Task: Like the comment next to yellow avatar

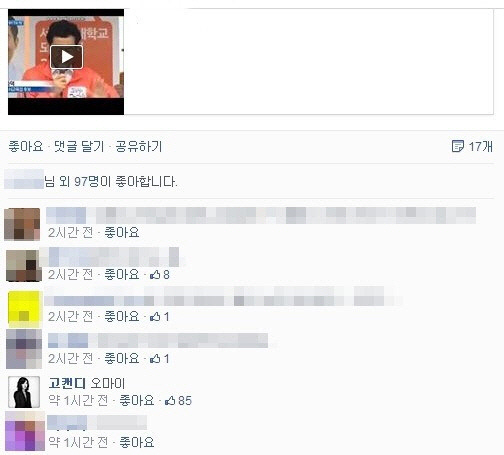Action: (122, 316)
